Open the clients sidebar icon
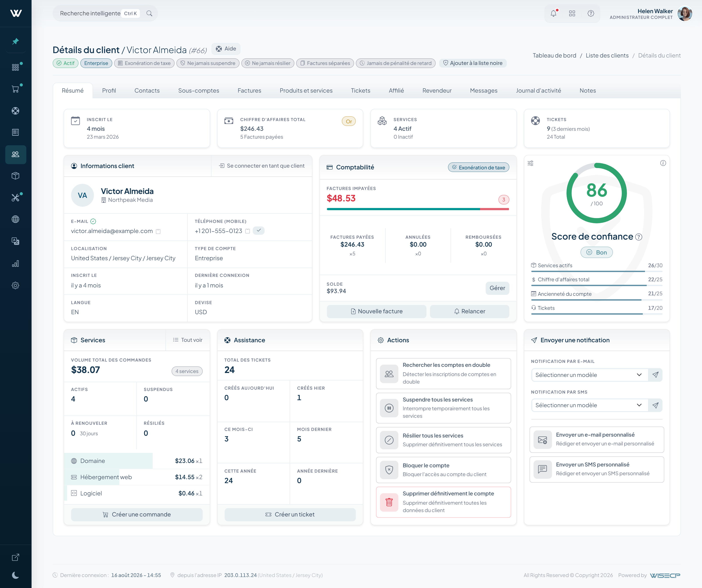The height and width of the screenshot is (588, 702). (15, 154)
